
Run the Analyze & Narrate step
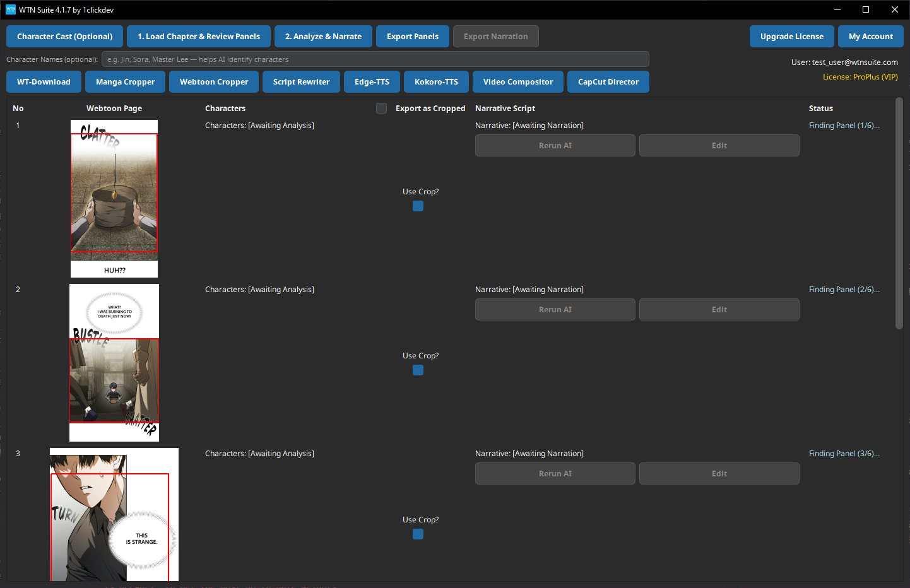[x=323, y=36]
